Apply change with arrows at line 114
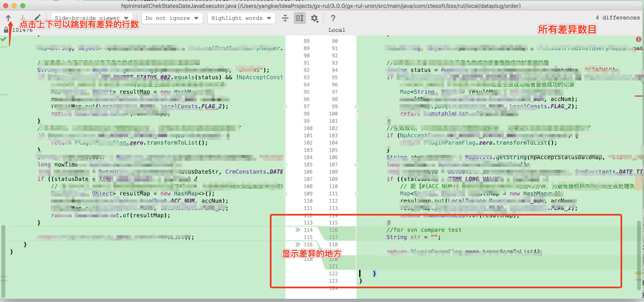 tap(298, 230)
